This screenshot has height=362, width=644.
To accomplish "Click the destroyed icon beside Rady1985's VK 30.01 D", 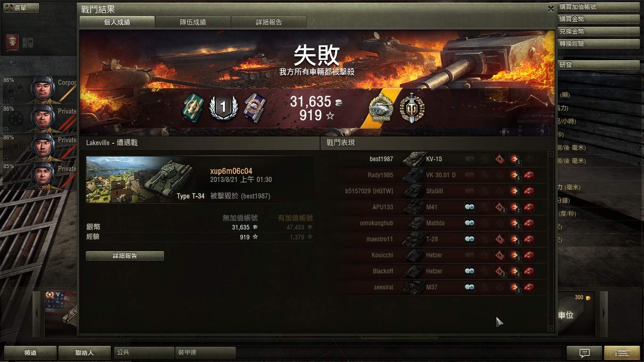I will coord(529,175).
